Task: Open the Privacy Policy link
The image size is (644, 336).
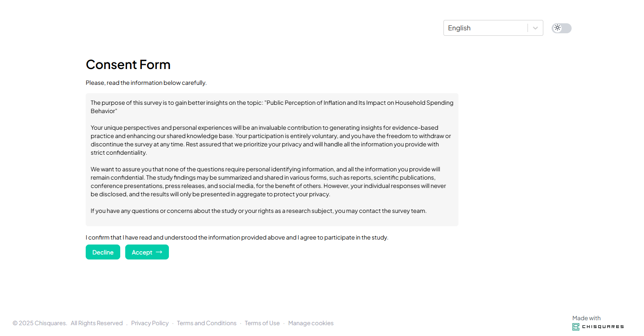Action: (150, 323)
